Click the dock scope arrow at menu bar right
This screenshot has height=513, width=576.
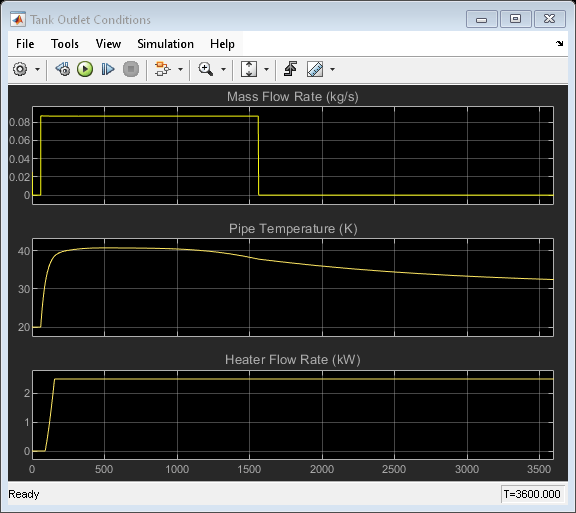pos(559,44)
